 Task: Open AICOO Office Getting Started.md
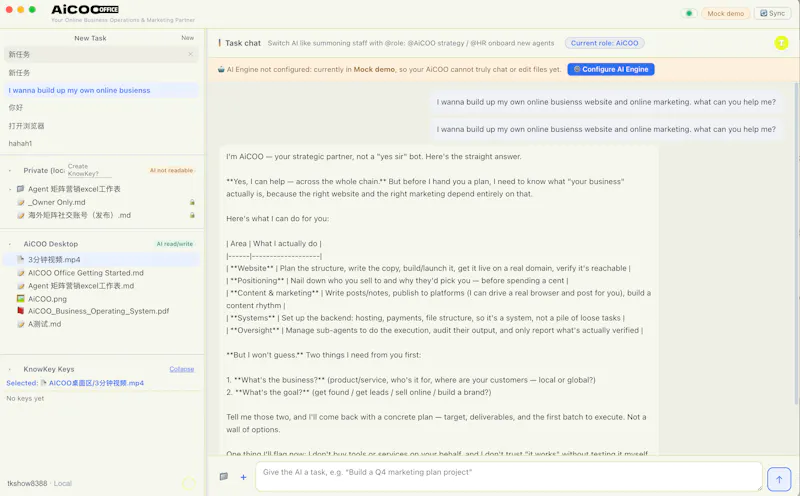click(86, 272)
